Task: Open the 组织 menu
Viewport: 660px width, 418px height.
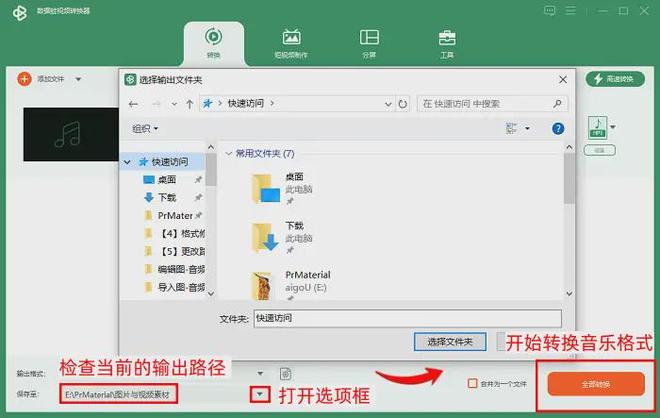Action: tap(145, 129)
